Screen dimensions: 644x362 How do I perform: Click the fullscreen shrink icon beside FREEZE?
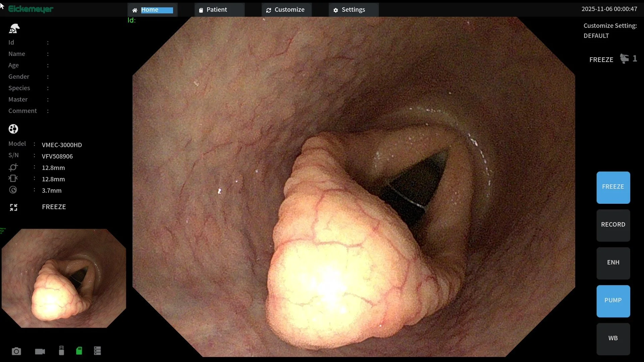coord(13,207)
